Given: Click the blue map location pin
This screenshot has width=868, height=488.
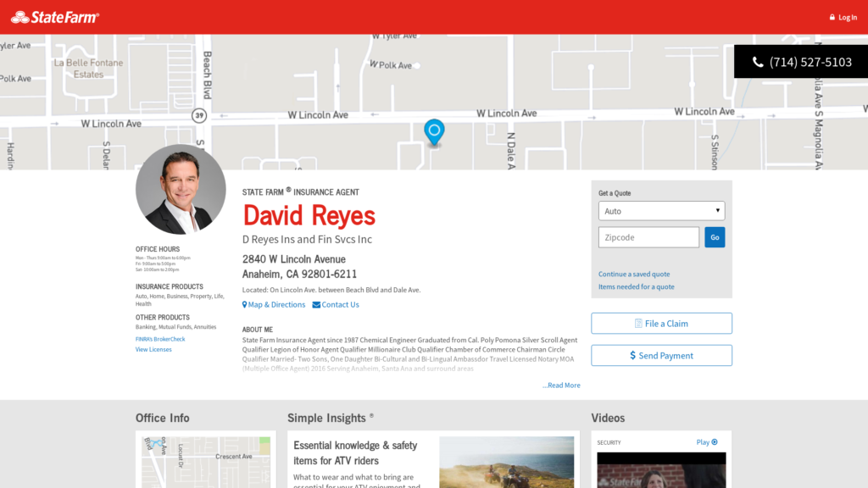Looking at the screenshot, I should 434,132.
